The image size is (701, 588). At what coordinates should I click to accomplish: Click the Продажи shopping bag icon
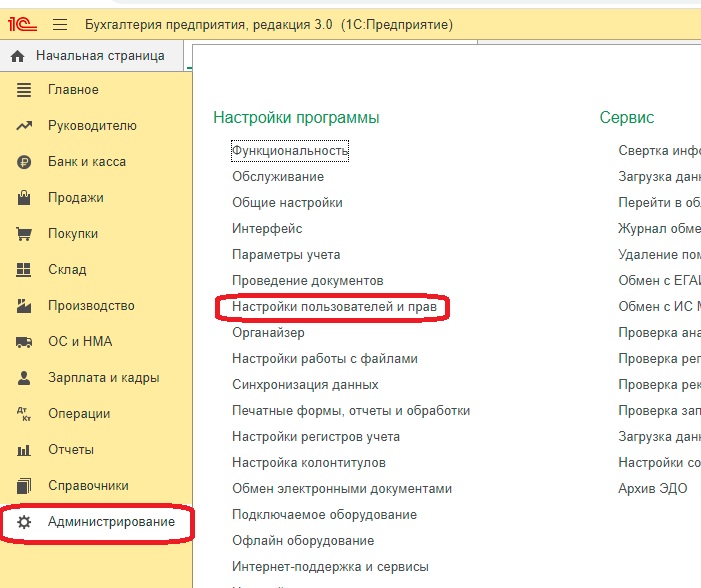[x=25, y=198]
